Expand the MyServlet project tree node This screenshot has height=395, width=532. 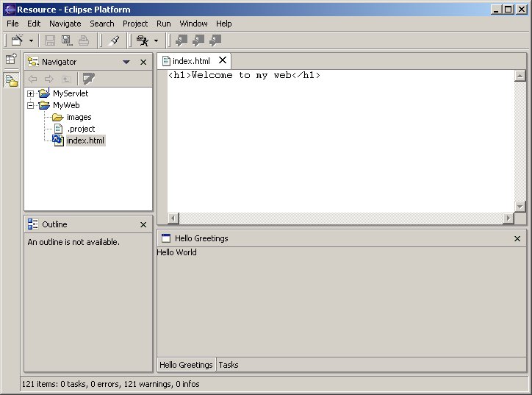click(30, 93)
